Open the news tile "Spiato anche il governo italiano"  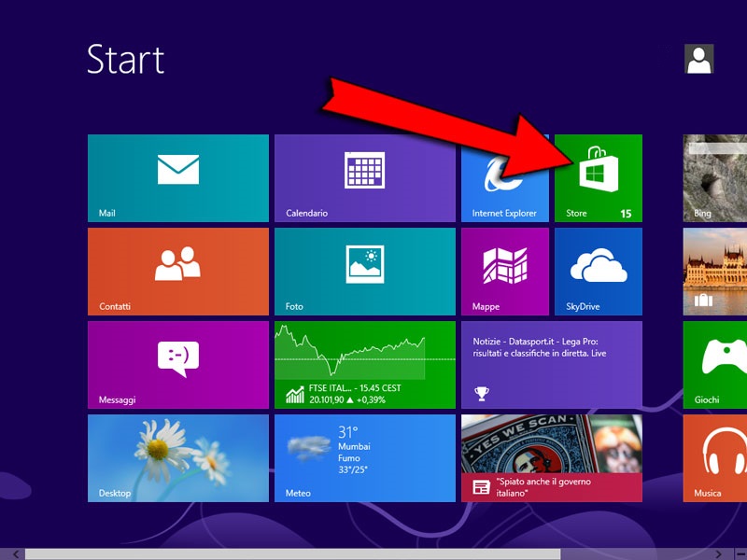click(x=552, y=458)
